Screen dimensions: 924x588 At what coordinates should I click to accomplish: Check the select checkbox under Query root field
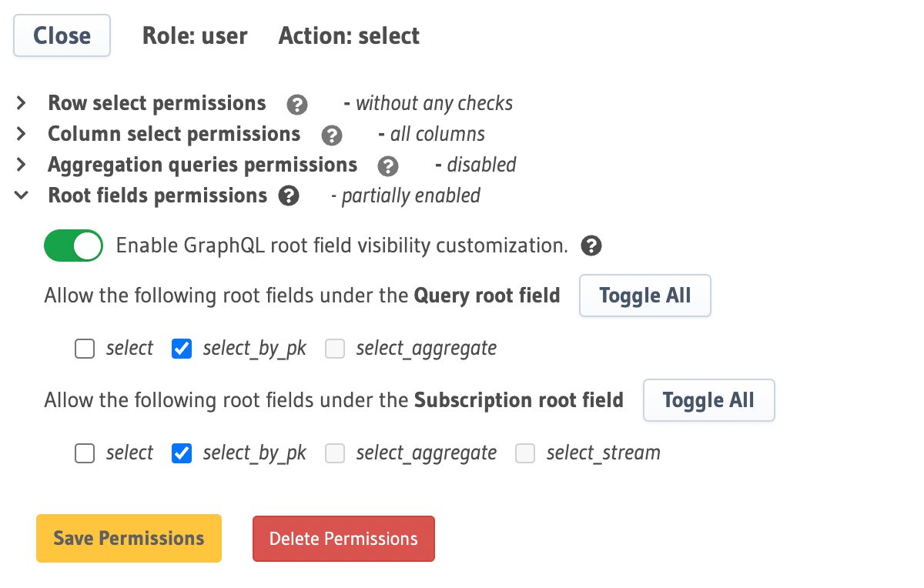pyautogui.click(x=85, y=349)
